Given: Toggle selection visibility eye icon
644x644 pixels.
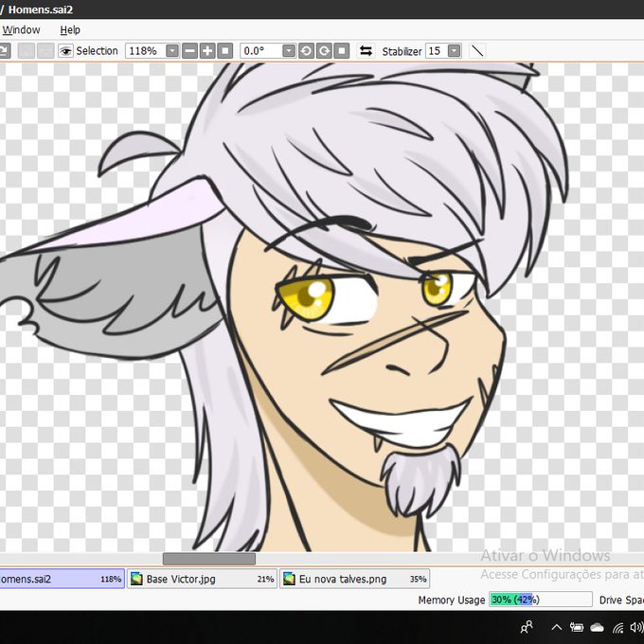Looking at the screenshot, I should (65, 51).
